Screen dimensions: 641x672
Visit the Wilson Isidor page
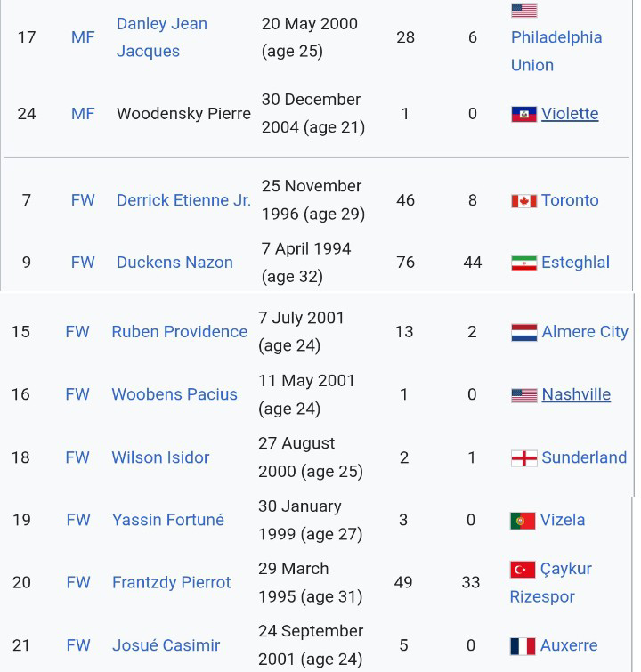(x=160, y=457)
